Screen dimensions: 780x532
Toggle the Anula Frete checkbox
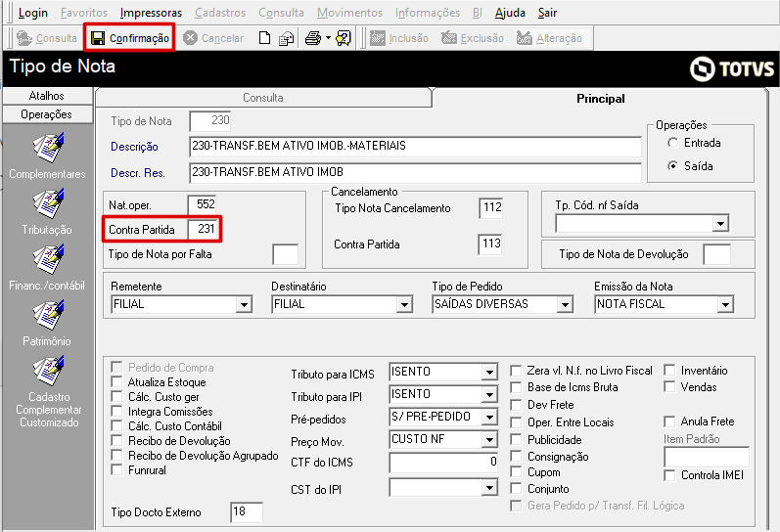[x=669, y=421]
